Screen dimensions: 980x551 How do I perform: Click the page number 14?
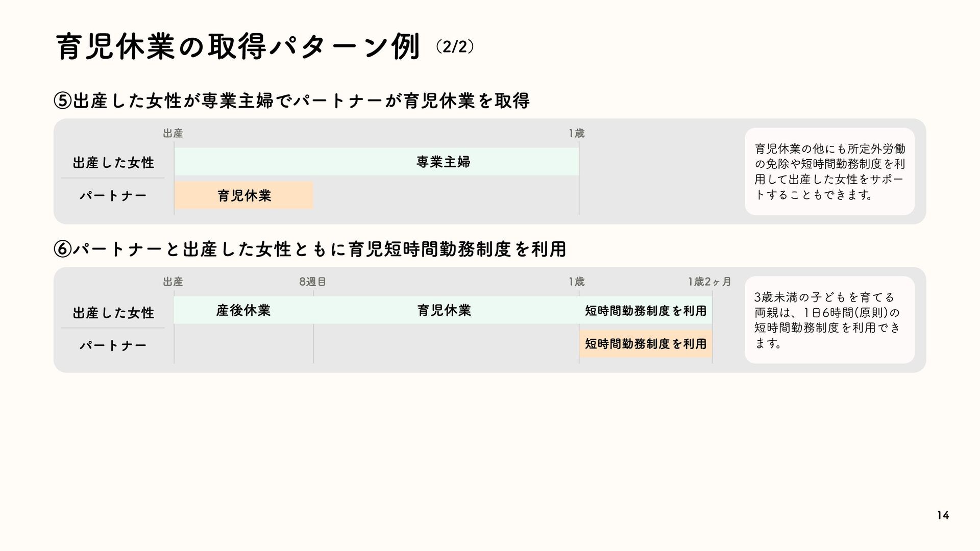tap(943, 516)
